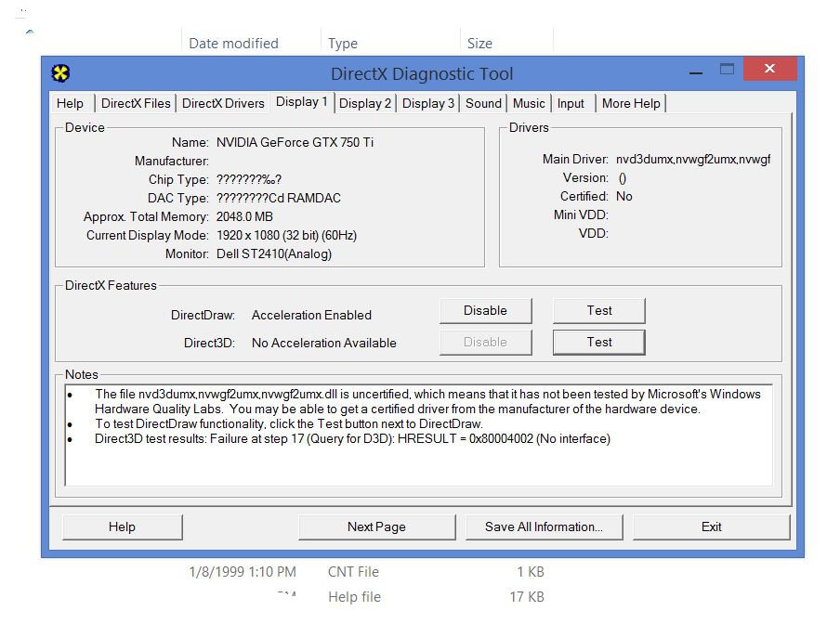Run the Direct3D Test

tap(599, 342)
